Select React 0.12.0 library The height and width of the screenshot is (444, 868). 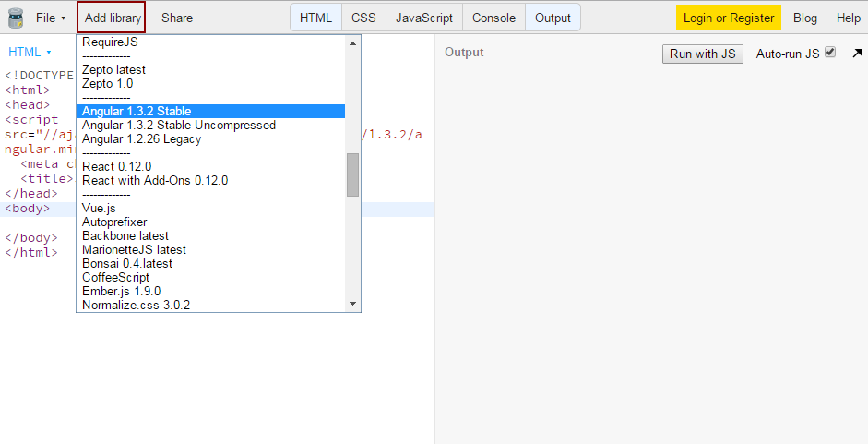point(210,167)
